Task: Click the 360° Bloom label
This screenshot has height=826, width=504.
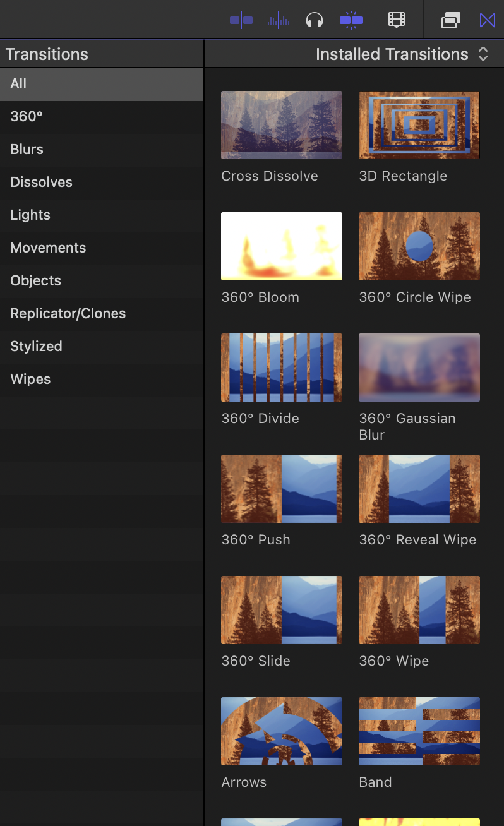Action: [x=260, y=297]
